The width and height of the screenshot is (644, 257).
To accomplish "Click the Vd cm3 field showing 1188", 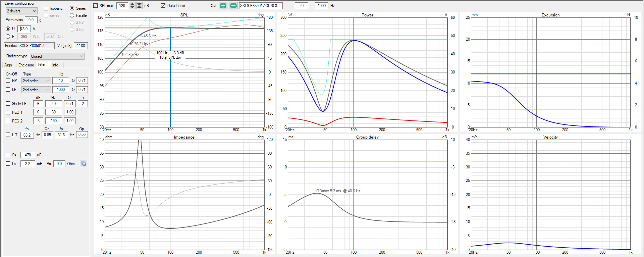I will pos(81,46).
